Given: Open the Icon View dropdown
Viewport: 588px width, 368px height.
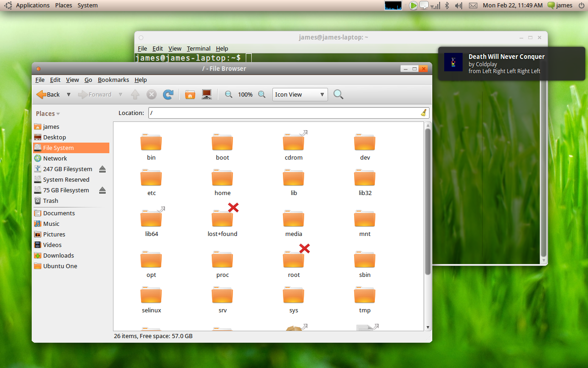Looking at the screenshot, I should [x=300, y=94].
